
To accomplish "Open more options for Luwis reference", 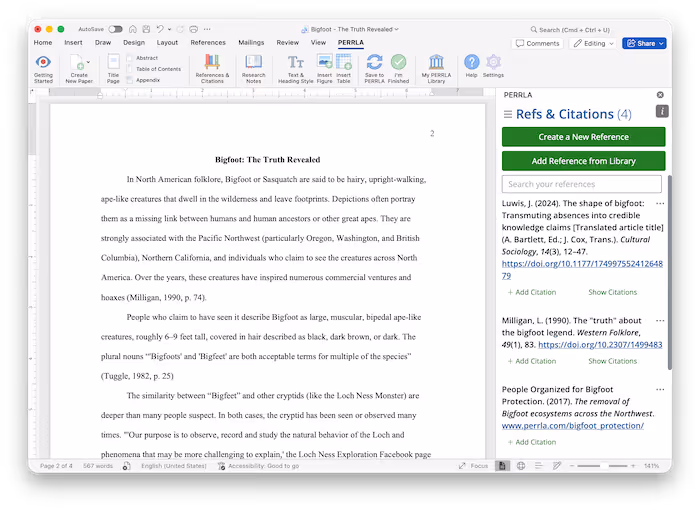I will 660,204.
